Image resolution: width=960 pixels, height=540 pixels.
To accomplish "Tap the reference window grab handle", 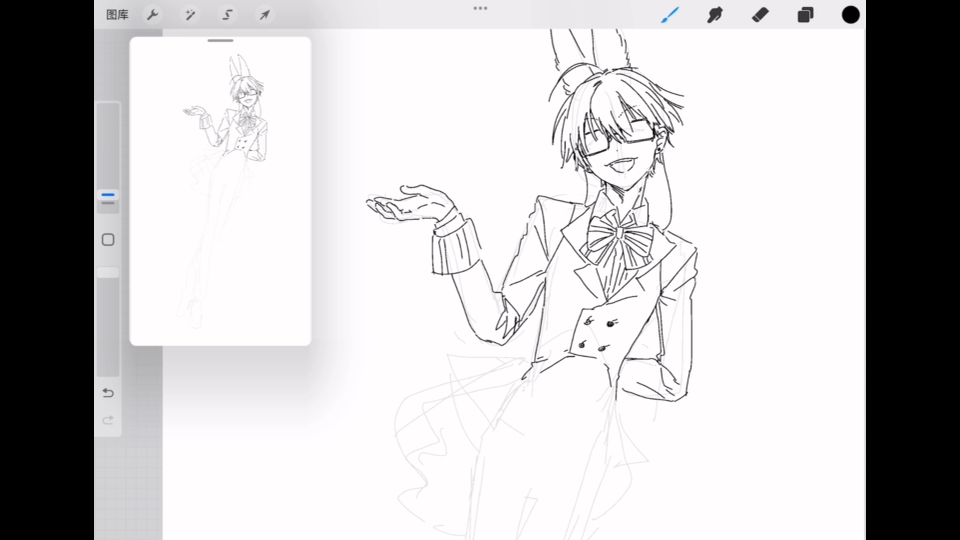I will (220, 40).
